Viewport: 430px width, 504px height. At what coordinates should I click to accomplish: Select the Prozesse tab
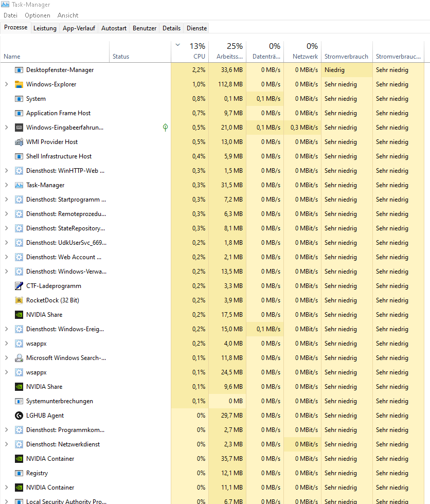coord(16,28)
